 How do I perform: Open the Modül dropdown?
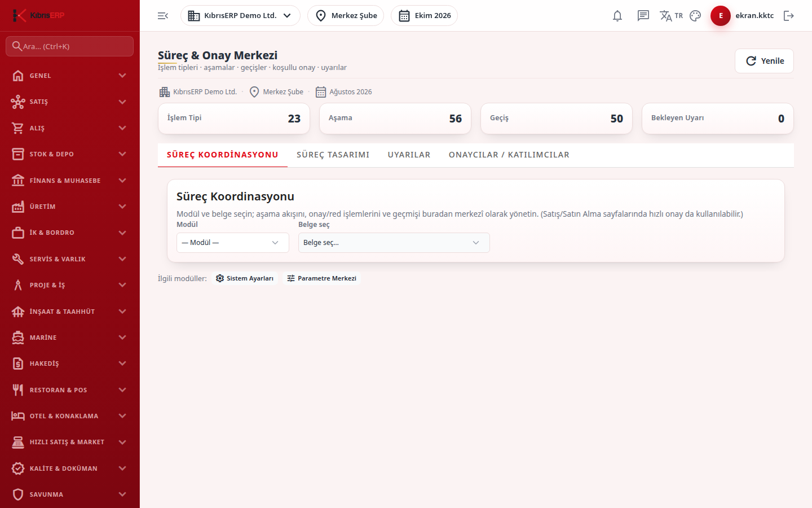coord(233,243)
